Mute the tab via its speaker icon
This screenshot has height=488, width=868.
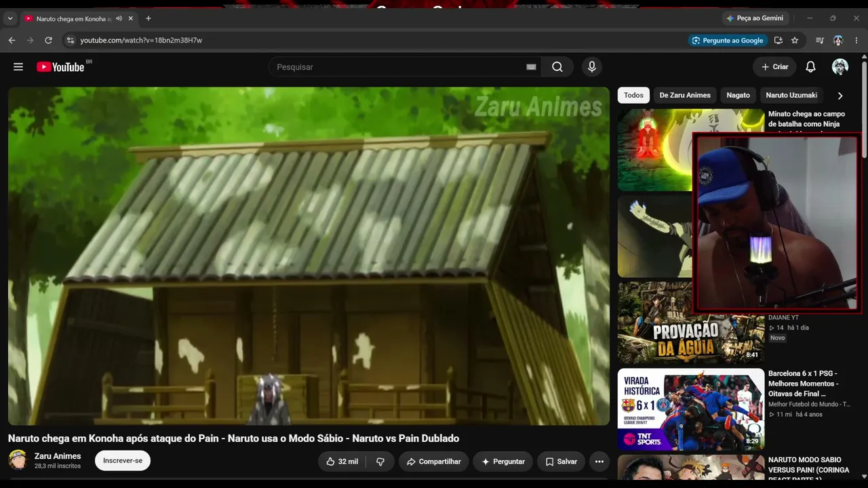tap(119, 18)
